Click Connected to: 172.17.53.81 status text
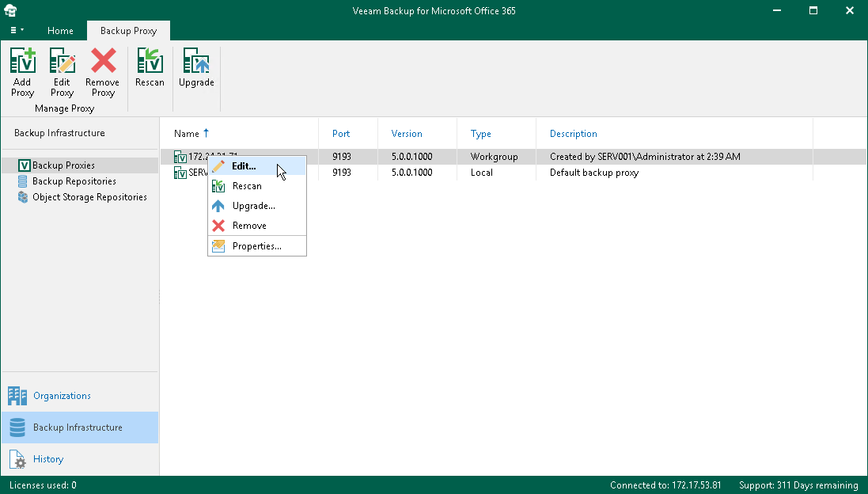 pos(665,485)
